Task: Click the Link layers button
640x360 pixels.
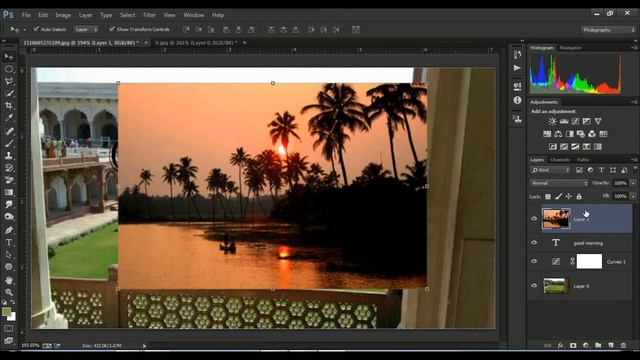Action: click(548, 345)
